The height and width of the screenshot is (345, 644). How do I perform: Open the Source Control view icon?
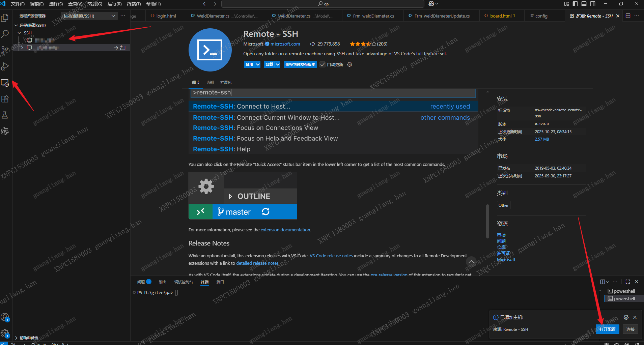coord(4,50)
